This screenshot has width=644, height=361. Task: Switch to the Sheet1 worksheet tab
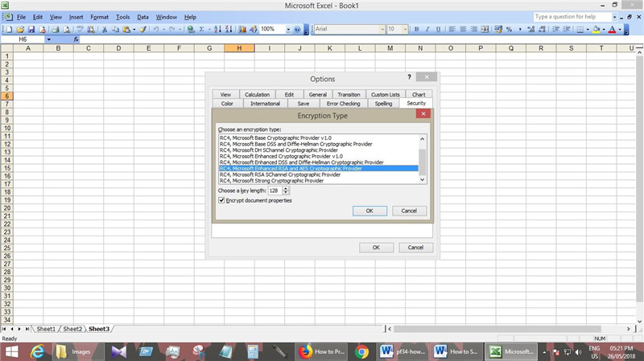coord(46,329)
